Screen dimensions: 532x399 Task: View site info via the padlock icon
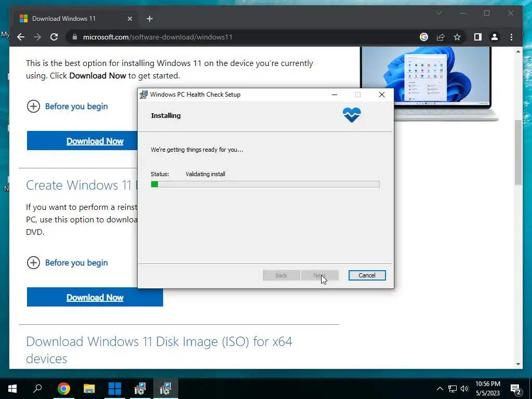click(x=75, y=37)
